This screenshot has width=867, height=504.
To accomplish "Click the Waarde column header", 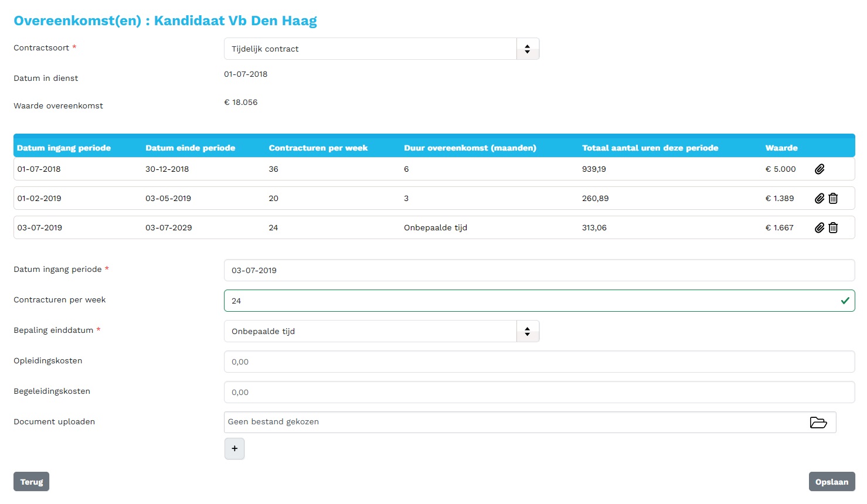I will click(781, 148).
